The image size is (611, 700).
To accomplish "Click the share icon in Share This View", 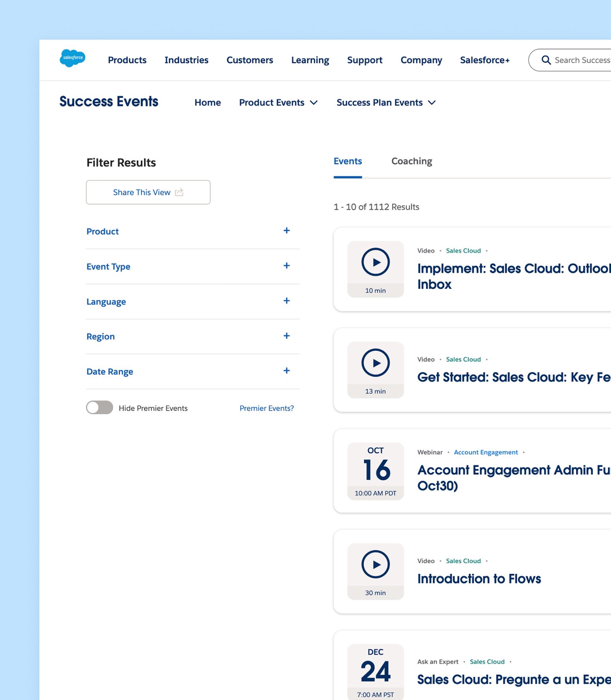I will (x=179, y=192).
